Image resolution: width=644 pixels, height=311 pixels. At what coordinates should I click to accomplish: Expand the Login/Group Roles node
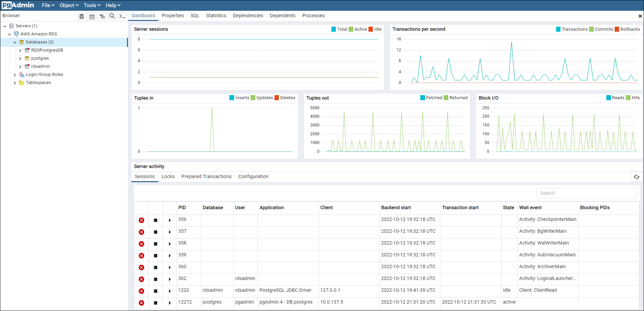(15, 75)
